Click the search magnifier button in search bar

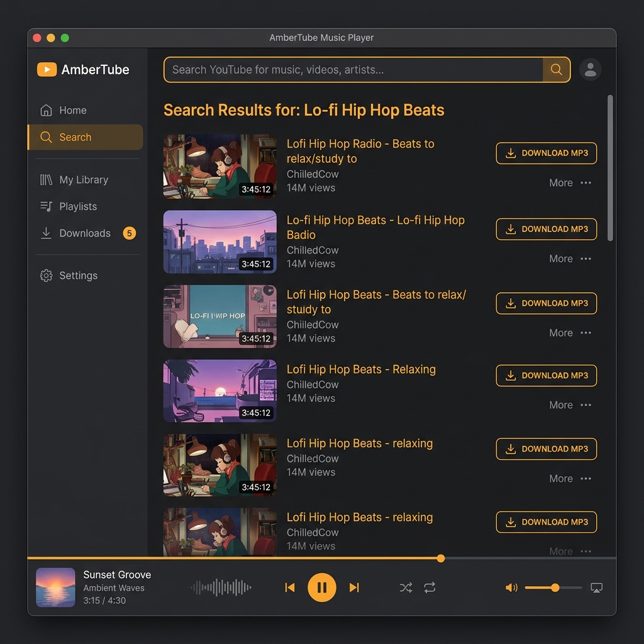point(556,69)
